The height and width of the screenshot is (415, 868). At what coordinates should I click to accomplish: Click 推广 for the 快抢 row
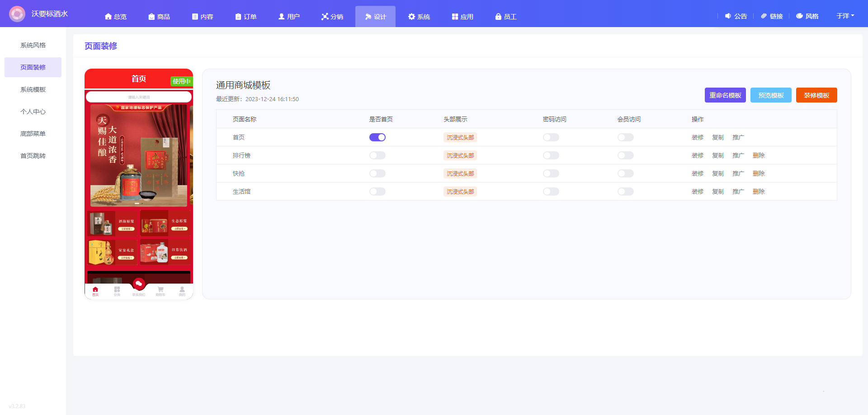coord(738,173)
